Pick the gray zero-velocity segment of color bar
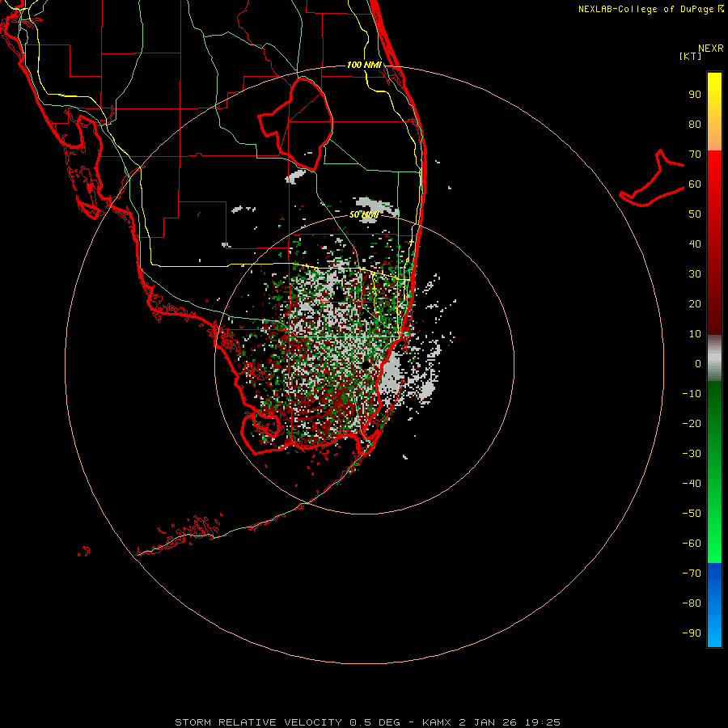Image resolution: width=728 pixels, height=728 pixels. [x=714, y=358]
